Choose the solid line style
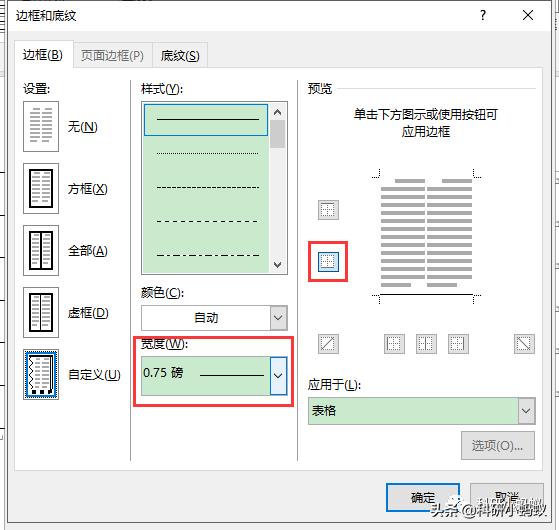559x530 pixels. pos(206,120)
